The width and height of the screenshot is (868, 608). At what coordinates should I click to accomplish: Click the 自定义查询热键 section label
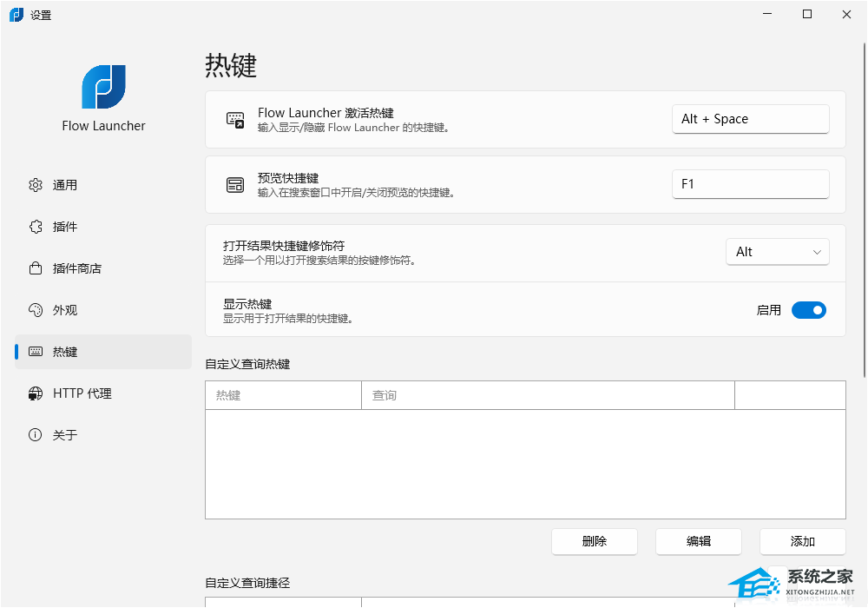[x=247, y=364]
